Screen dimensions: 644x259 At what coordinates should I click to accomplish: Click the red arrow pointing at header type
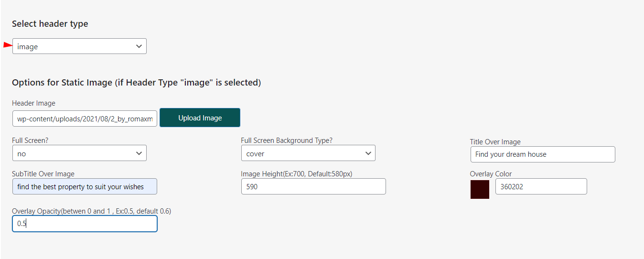point(8,45)
